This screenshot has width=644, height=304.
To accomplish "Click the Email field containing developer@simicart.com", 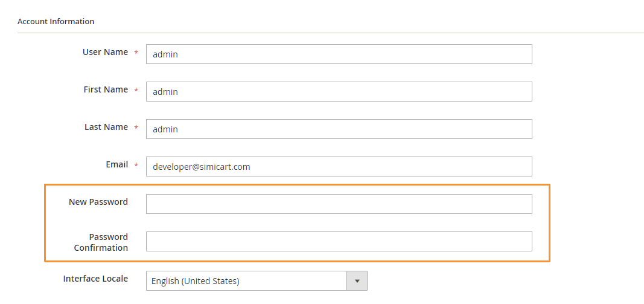I will click(x=339, y=166).
